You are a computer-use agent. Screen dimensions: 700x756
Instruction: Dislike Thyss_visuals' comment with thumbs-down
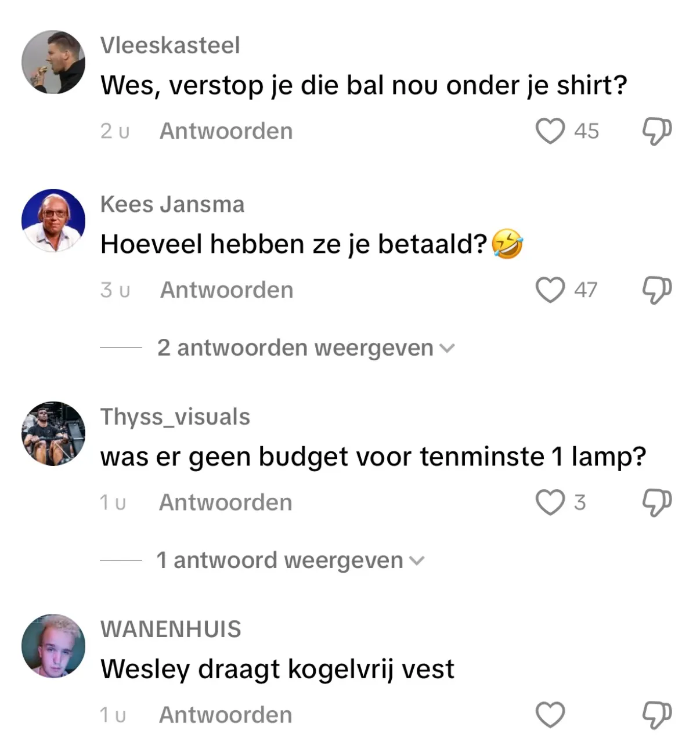656,502
